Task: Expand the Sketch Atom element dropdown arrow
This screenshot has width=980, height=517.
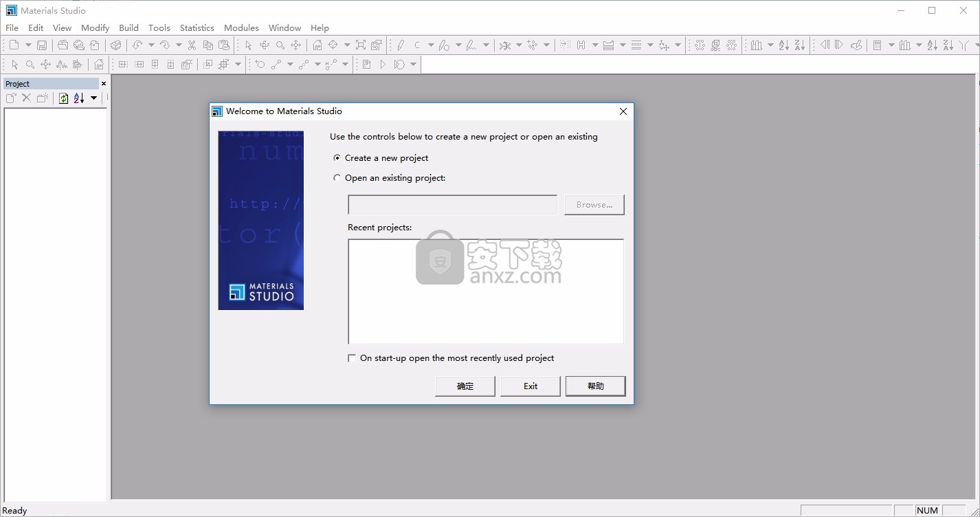Action: (431, 45)
